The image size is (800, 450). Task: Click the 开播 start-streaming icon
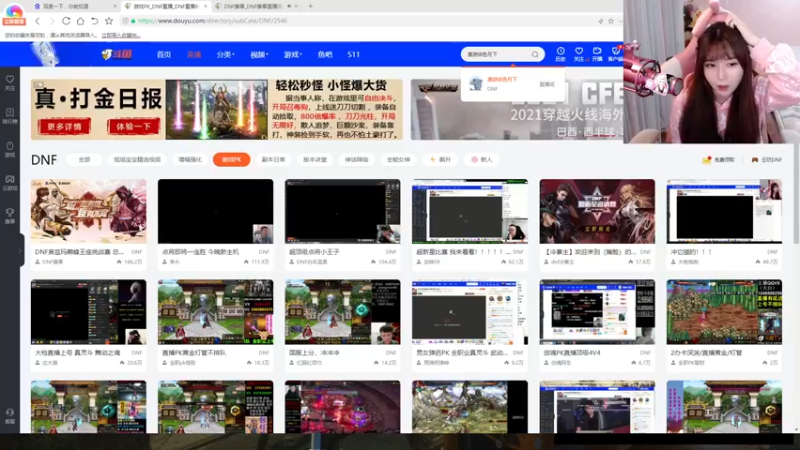coord(597,54)
